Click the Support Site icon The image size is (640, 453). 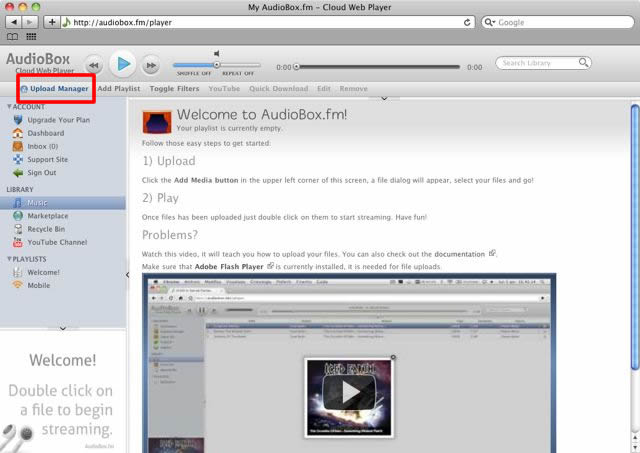pos(18,159)
